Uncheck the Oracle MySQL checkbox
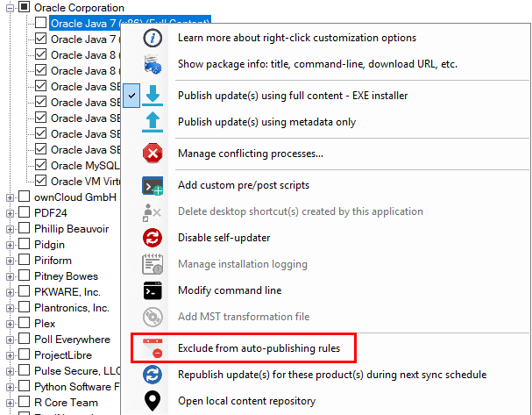532x415 pixels. point(40,165)
